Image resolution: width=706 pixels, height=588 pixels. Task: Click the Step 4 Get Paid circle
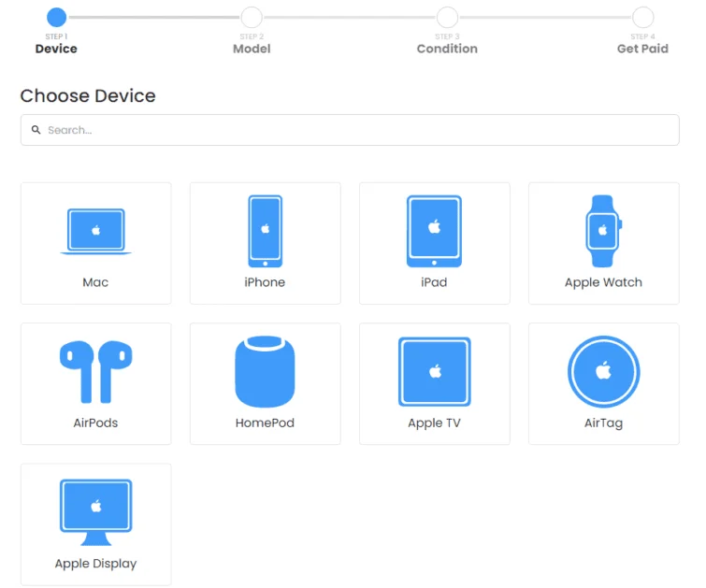[642, 17]
